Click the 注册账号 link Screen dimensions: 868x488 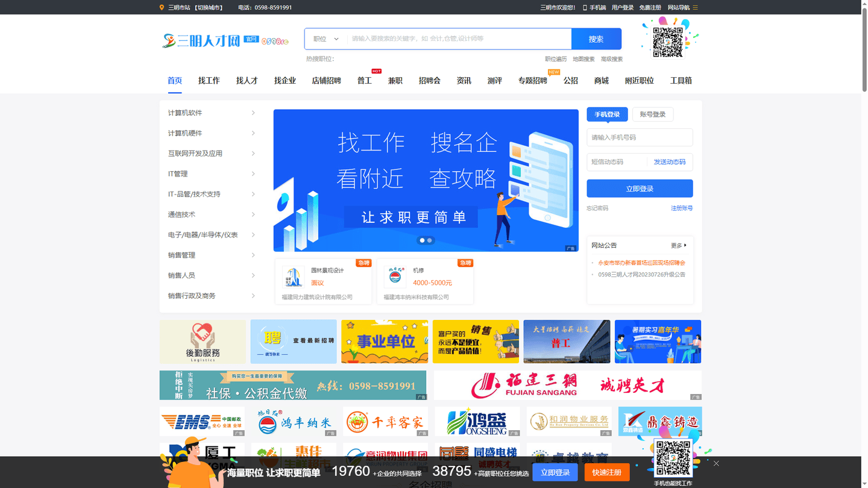pos(682,208)
